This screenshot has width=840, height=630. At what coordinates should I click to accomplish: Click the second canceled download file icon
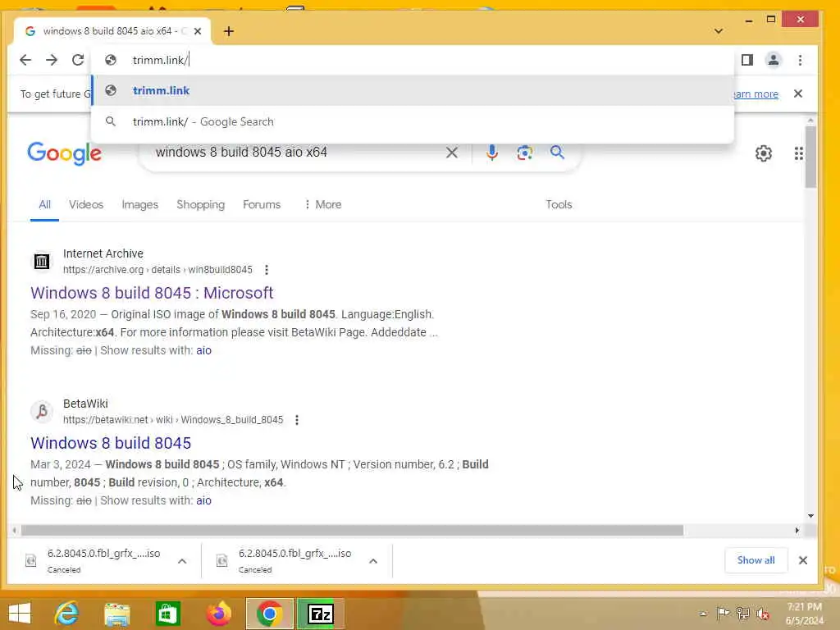click(221, 560)
